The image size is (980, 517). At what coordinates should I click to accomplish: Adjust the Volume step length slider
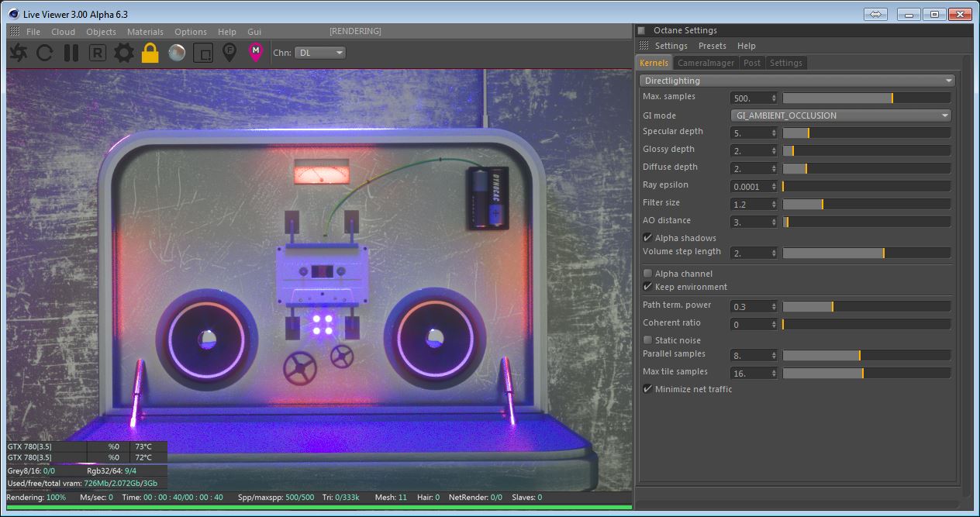(867, 253)
